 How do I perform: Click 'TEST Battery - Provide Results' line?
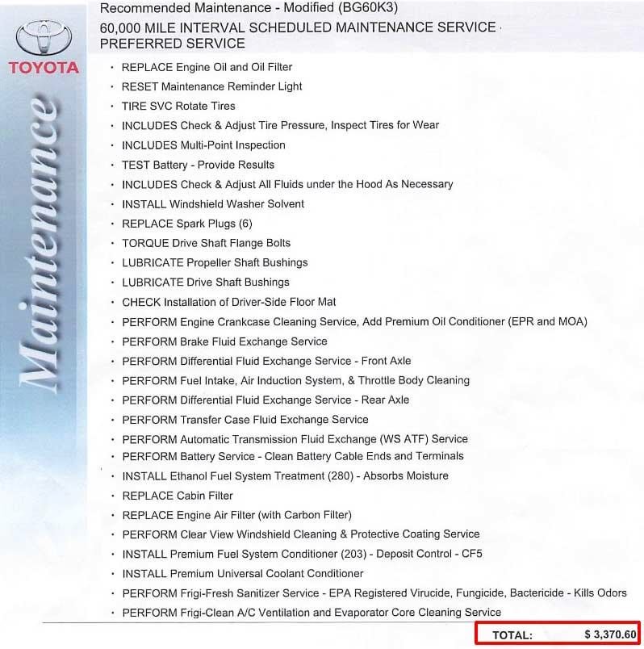pos(198,165)
